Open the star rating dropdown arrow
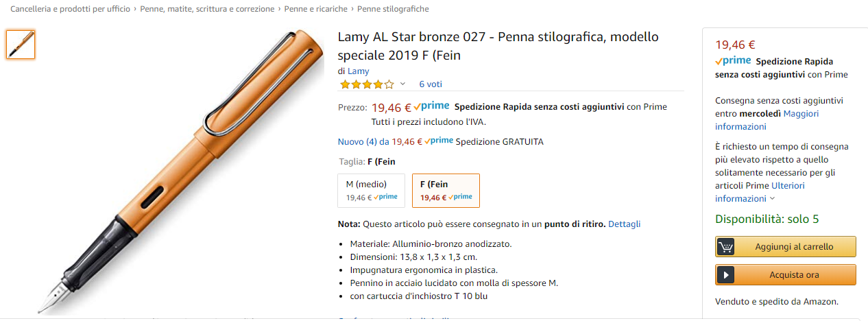The width and height of the screenshot is (868, 321). 402,84
